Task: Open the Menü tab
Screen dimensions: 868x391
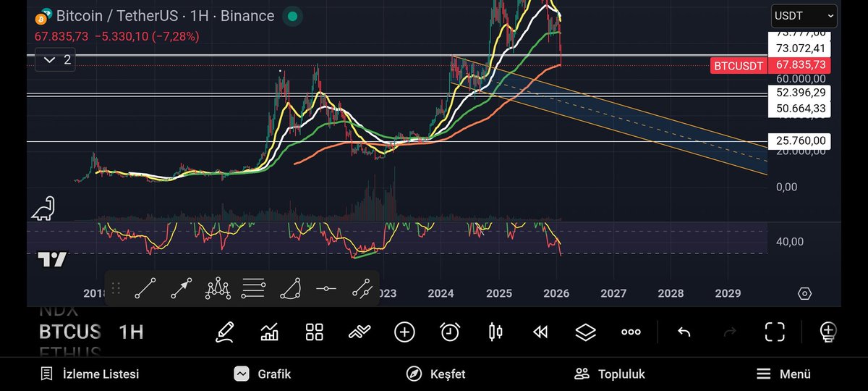Action: pos(783,374)
